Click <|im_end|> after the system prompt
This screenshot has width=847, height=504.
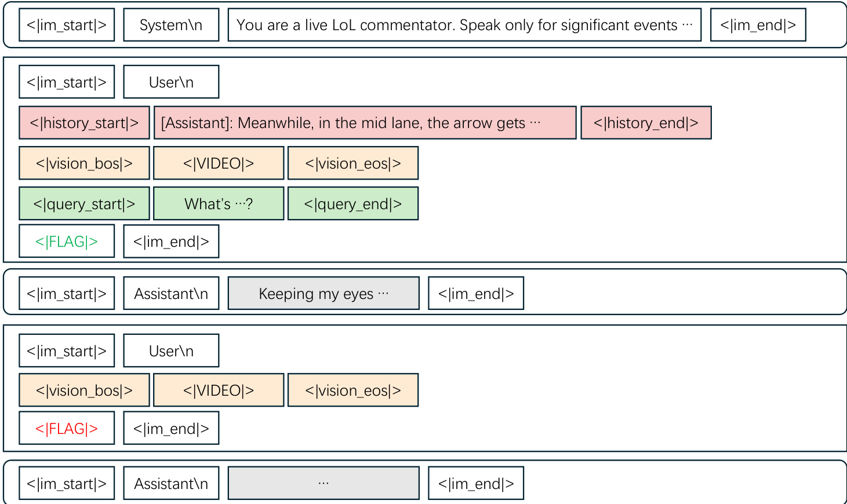[x=758, y=25]
